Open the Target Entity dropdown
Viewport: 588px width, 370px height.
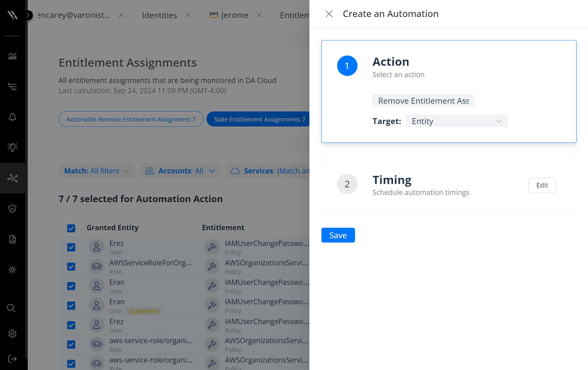pos(457,121)
